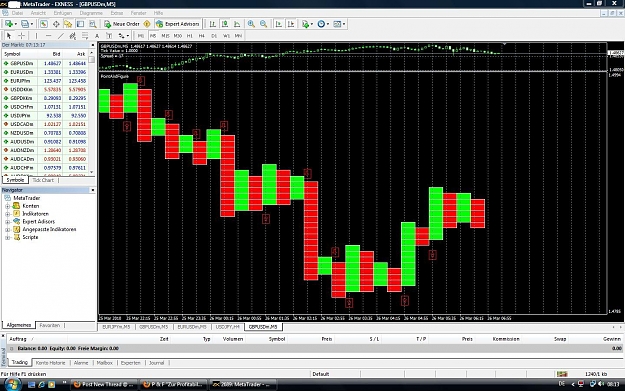Switch to Journal terminal tab
625x391 pixels.
(x=157, y=363)
